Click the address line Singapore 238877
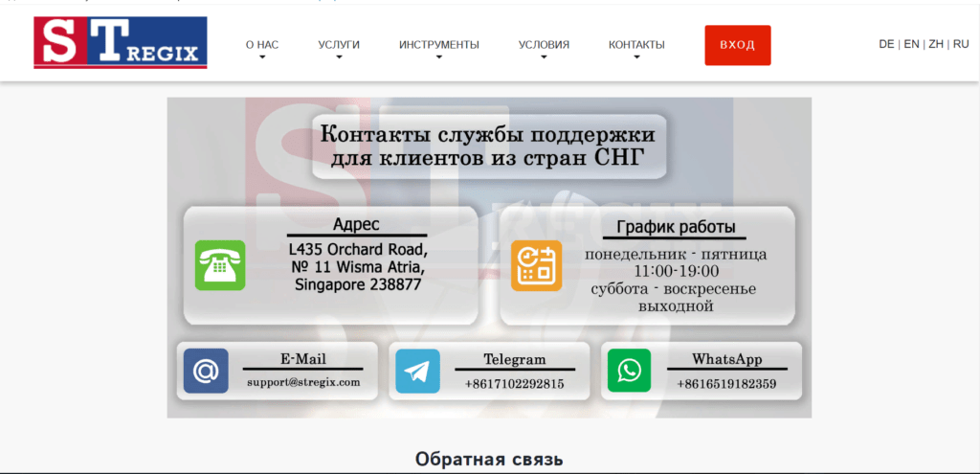The height and width of the screenshot is (474, 980). 358,284
